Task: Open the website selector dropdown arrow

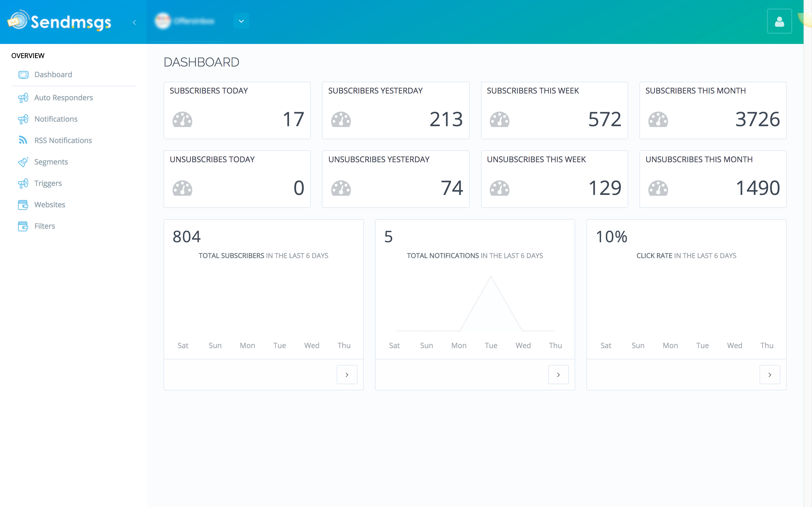Action: [x=241, y=21]
